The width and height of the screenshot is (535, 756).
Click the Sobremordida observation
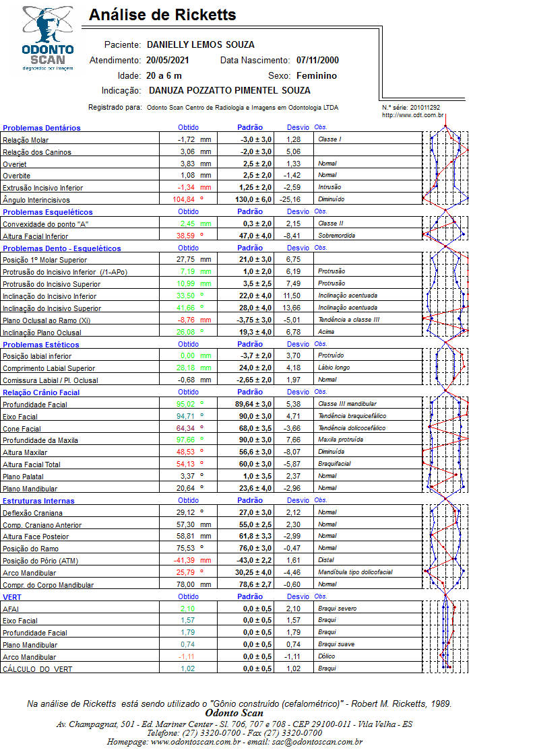click(x=336, y=236)
